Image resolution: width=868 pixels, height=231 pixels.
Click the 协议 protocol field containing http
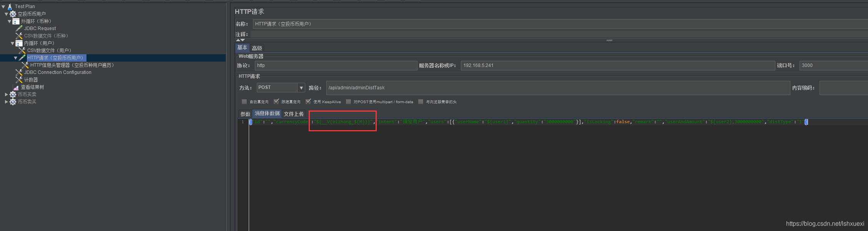[336, 65]
